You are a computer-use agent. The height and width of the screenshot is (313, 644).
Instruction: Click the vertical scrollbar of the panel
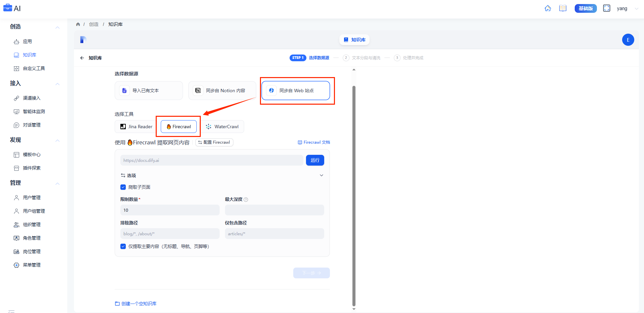pos(353,195)
